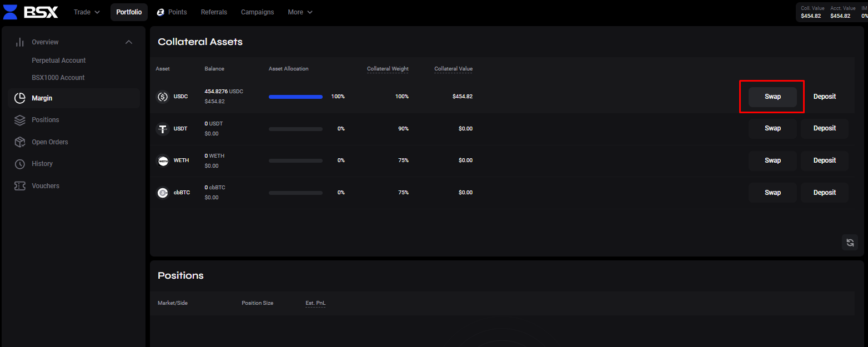Click the Est. PnL column header

click(x=315, y=303)
